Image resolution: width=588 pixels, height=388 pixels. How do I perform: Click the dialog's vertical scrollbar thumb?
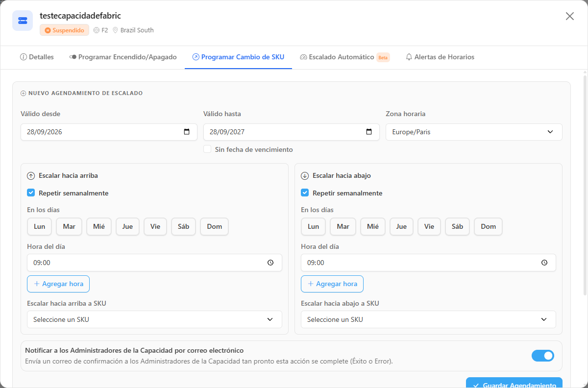[585, 185]
